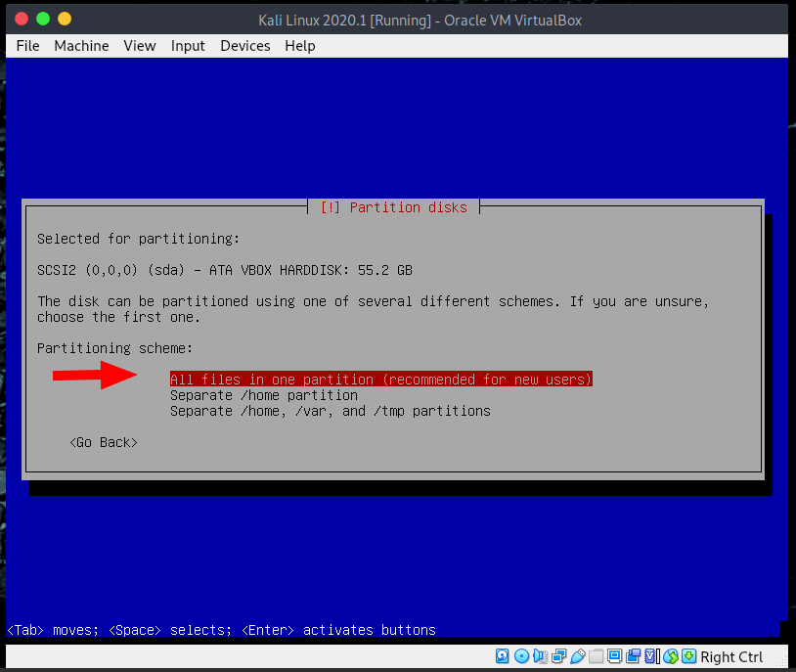This screenshot has width=796, height=672.
Task: Choose Separate /home, /var, and /tmp partitions
Action: pos(331,411)
